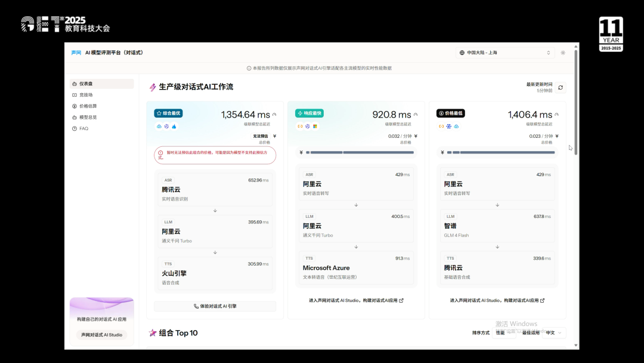Screen dimensions: 644x363
Task: Click the globe icon in region selector
Action: pyautogui.click(x=462, y=53)
